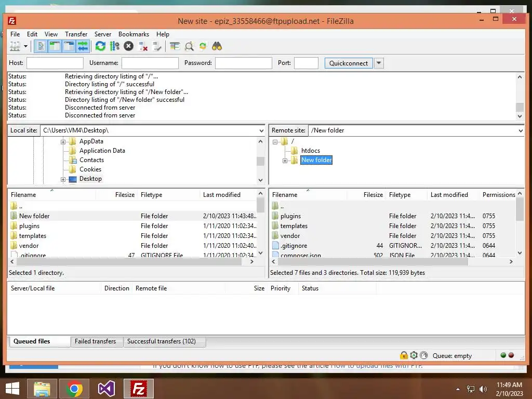The width and height of the screenshot is (532, 399).
Task: Sort remote files by Permissions column
Action: pos(498,195)
